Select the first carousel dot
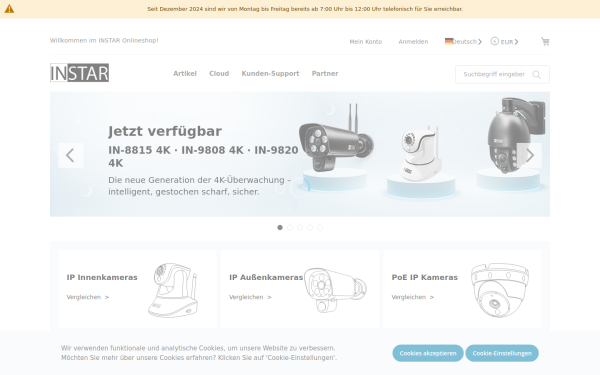600x375 pixels. pyautogui.click(x=280, y=228)
